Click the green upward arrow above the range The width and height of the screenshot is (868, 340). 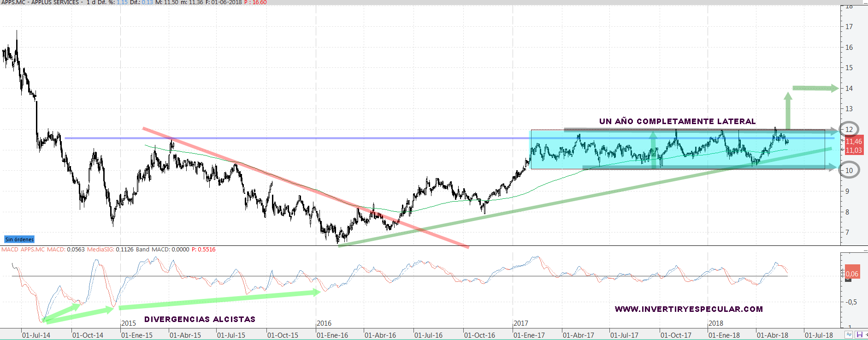(x=788, y=111)
